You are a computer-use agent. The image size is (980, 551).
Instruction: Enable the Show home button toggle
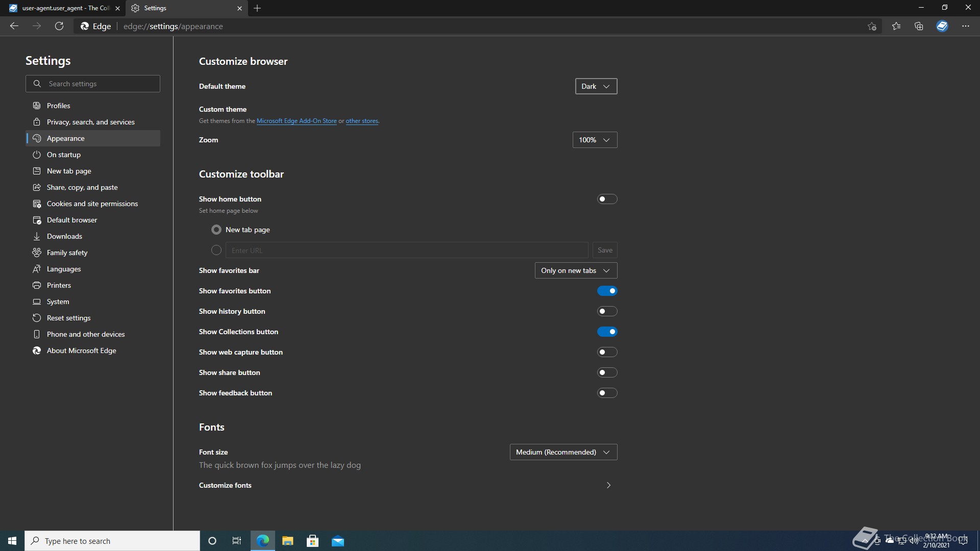coord(607,199)
